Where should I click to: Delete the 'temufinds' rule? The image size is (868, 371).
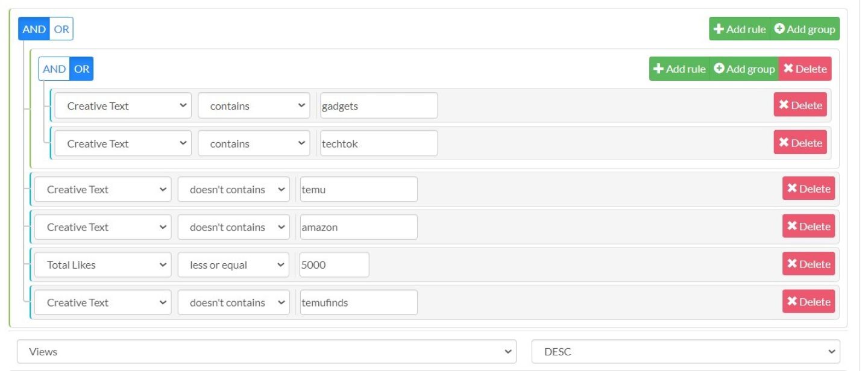(808, 302)
